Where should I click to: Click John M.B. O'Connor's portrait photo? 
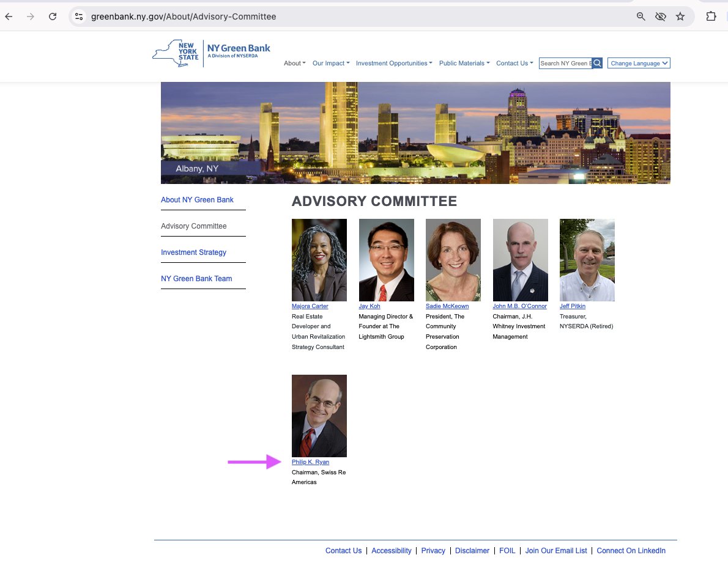pyautogui.click(x=520, y=260)
